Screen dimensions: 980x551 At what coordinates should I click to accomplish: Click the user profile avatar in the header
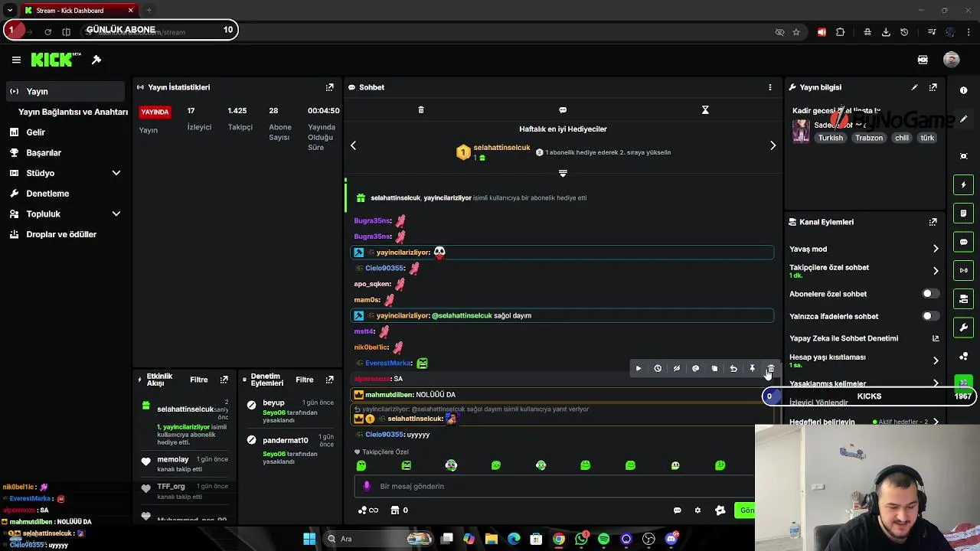[x=952, y=60]
